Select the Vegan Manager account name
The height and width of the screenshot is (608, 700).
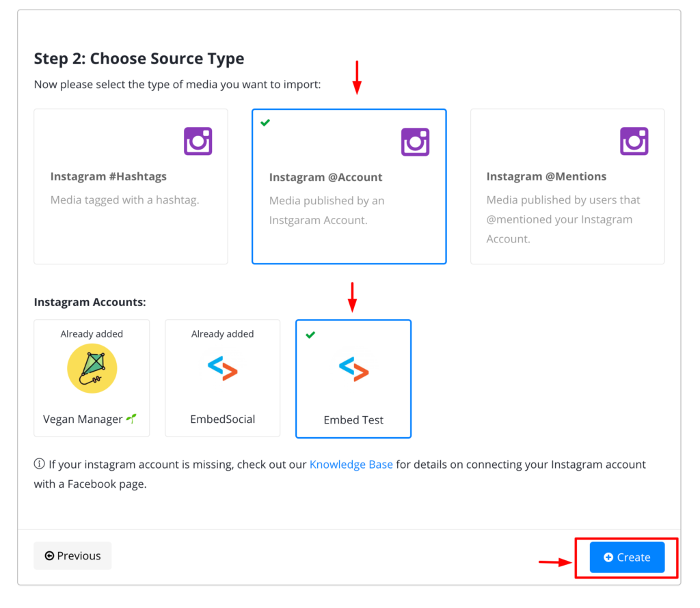point(83,419)
